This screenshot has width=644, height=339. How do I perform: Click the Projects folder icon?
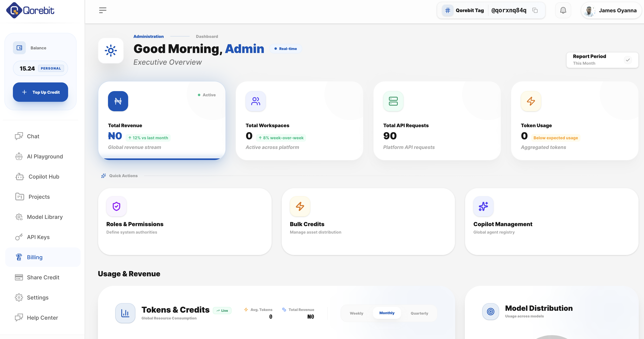point(20,197)
